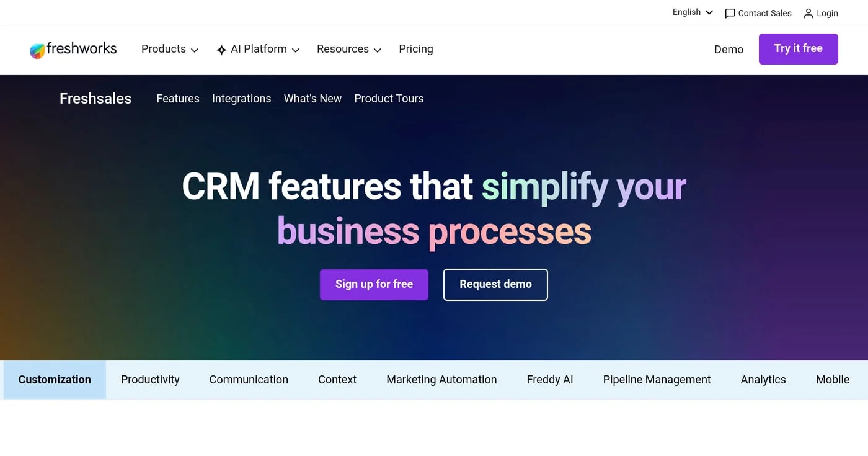Open the Products menu label

164,49
